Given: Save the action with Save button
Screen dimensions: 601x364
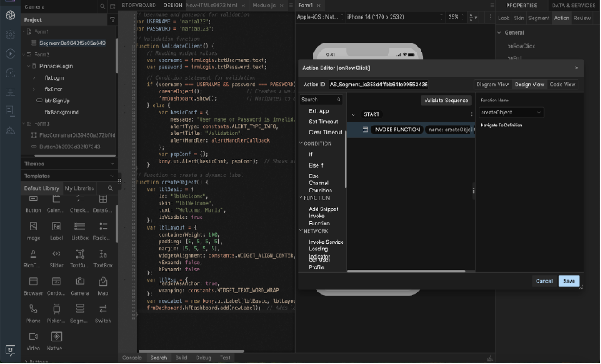Looking at the screenshot, I should pyautogui.click(x=569, y=281).
